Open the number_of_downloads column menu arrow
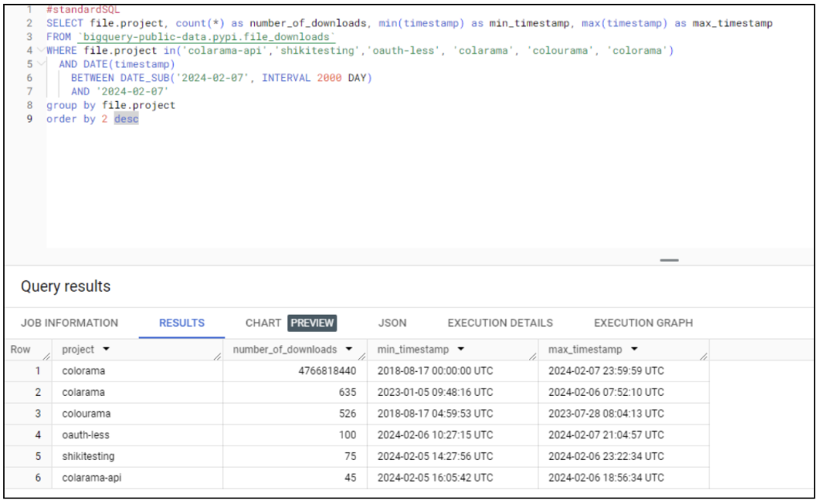 pyautogui.click(x=349, y=349)
